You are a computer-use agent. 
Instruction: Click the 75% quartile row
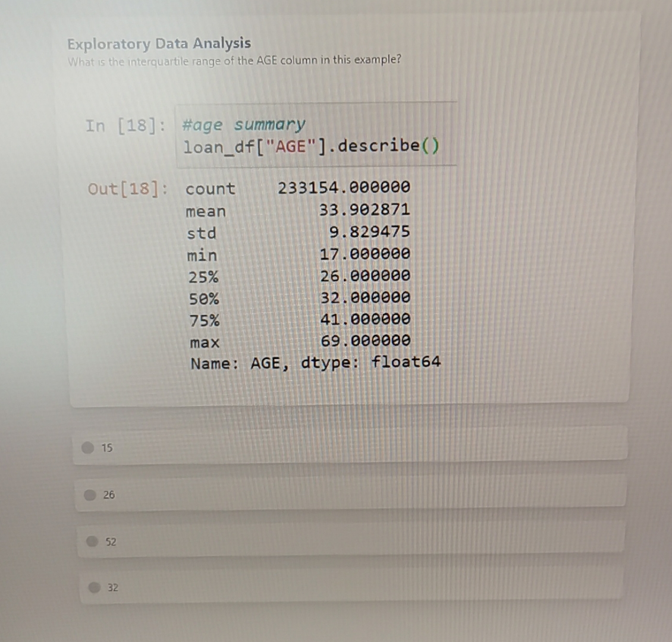coord(204,320)
